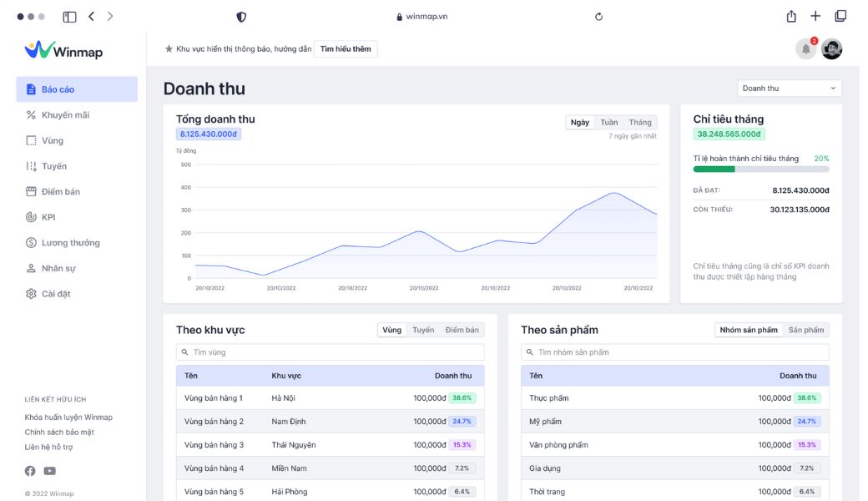Switch chart to Tháng view
This screenshot has height=501, width=868.
coord(640,123)
